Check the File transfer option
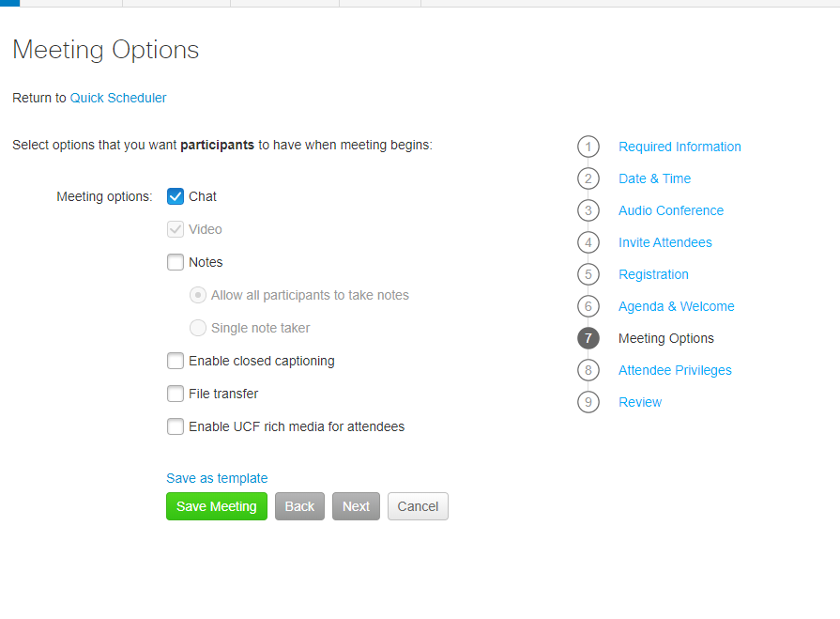840x619 pixels. pyautogui.click(x=176, y=394)
